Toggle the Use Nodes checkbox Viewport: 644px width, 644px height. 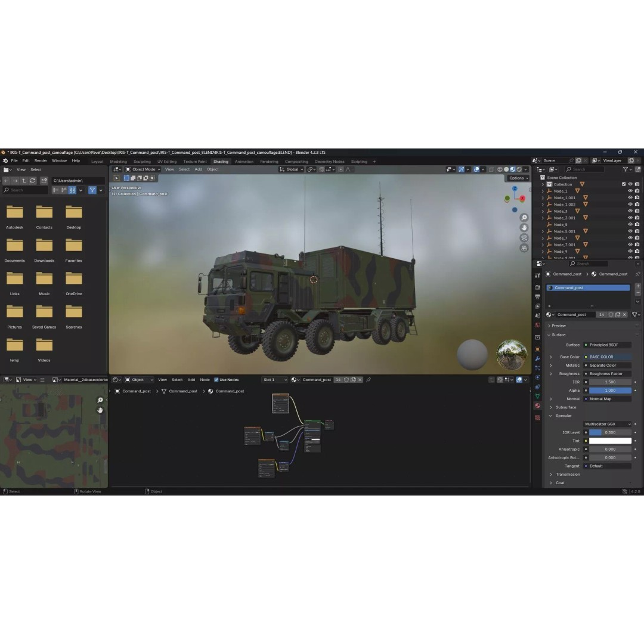coord(216,380)
